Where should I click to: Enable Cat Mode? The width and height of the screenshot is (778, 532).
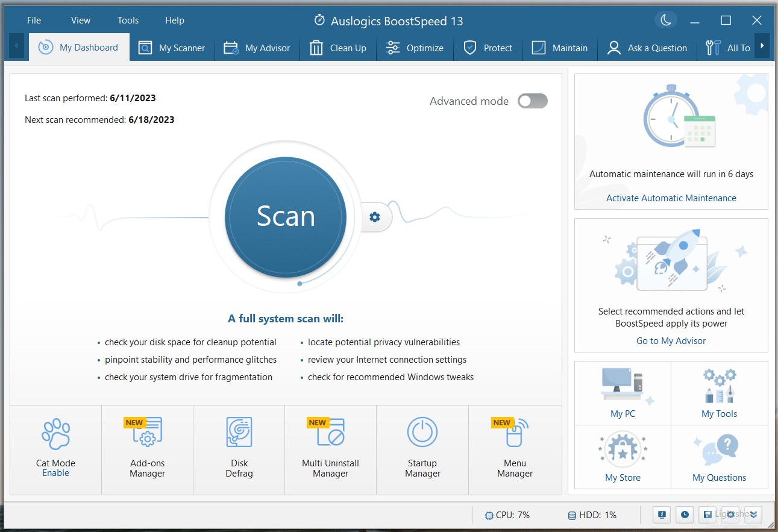(55, 473)
